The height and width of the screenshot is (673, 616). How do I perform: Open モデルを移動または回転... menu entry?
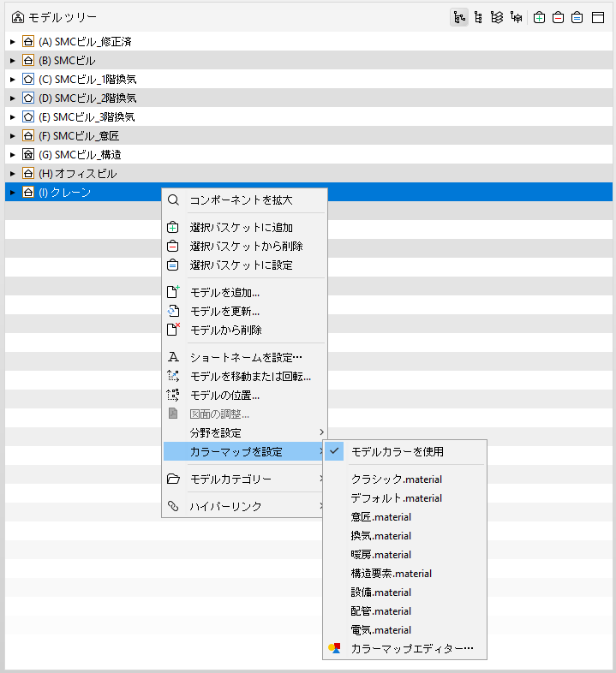tap(244, 377)
